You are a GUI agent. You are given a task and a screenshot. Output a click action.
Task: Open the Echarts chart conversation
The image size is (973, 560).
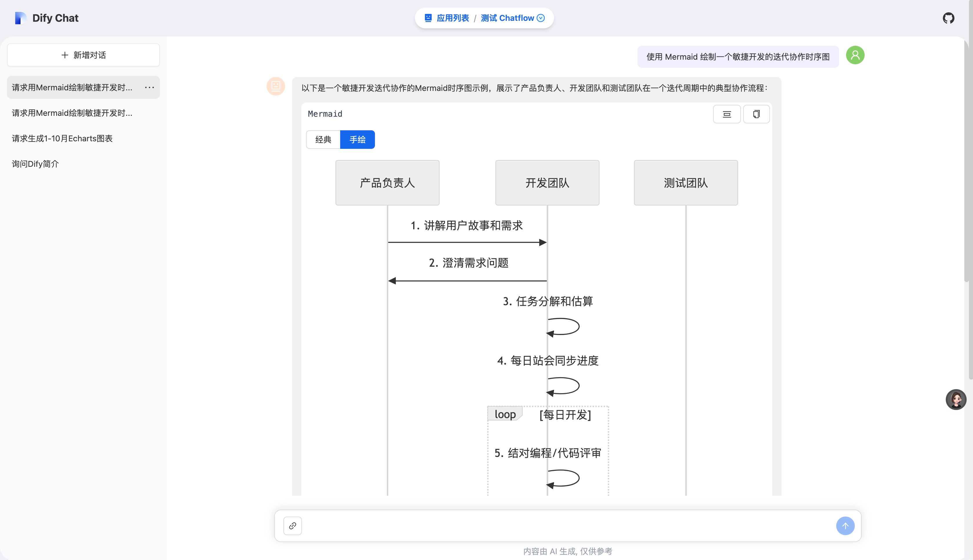click(x=62, y=138)
